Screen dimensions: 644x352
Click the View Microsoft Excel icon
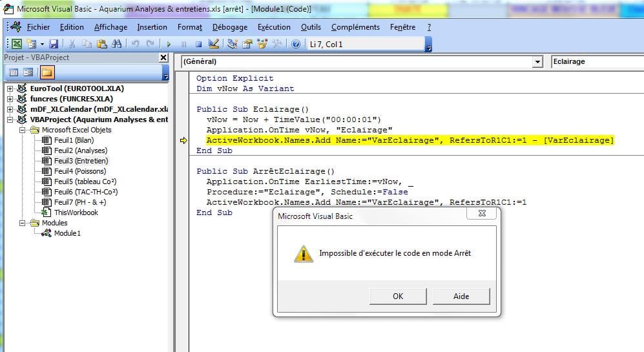click(17, 43)
